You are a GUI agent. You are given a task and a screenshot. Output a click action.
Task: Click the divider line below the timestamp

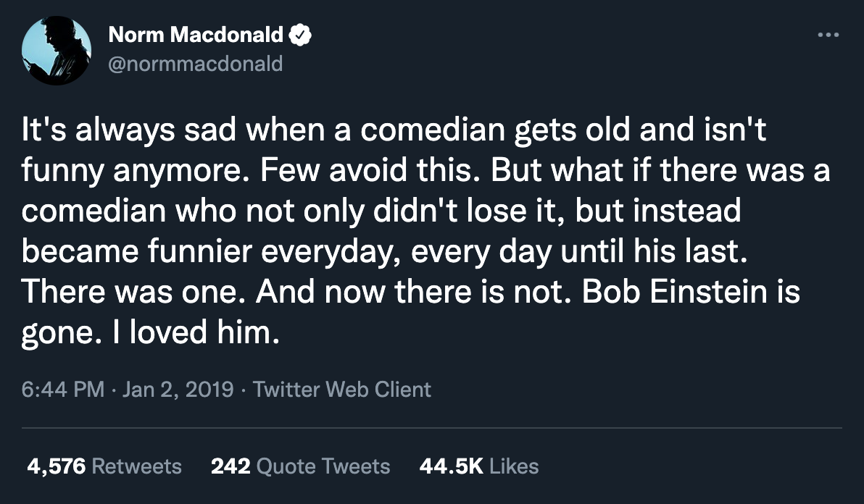tap(432, 428)
